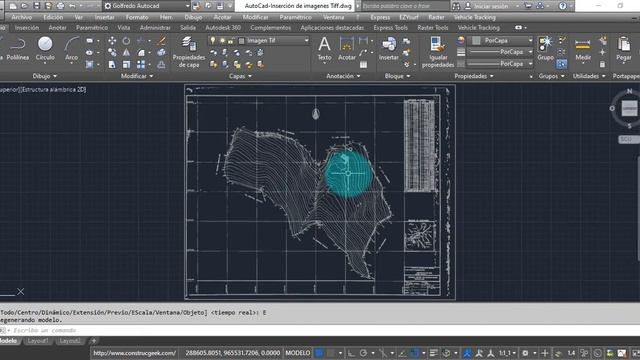Screen dimensions: 640x360
Task: Select the Acotar dimension tool
Action: pos(347,49)
